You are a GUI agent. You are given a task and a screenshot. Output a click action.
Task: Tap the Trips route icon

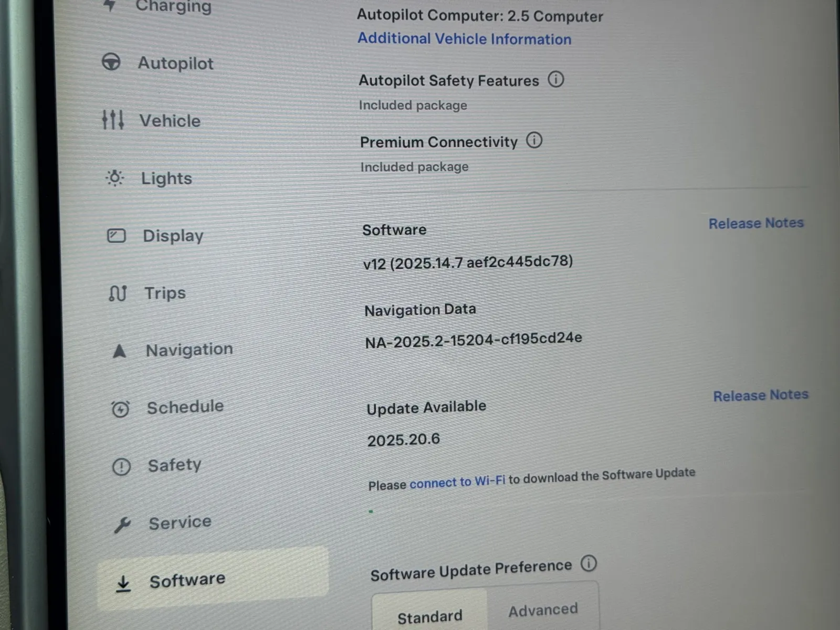118,293
